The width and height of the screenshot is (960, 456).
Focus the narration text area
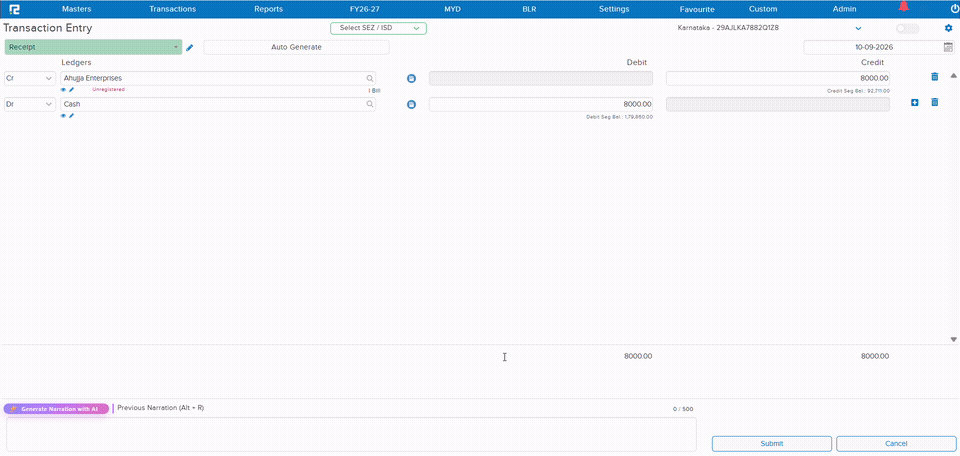click(351, 435)
